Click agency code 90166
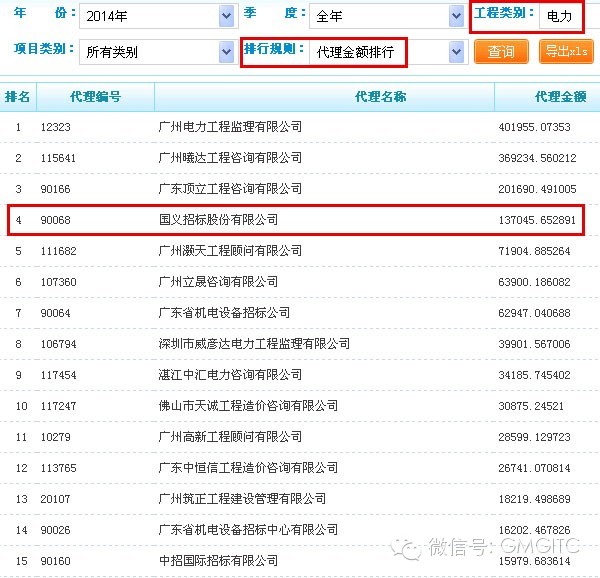Screen dimensions: 600x578 pos(55,189)
